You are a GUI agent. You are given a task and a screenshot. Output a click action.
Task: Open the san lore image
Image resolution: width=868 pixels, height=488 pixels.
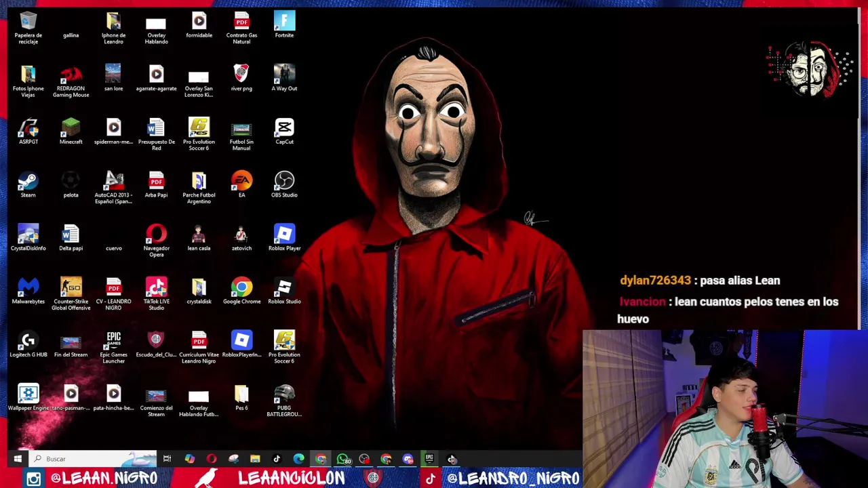pyautogui.click(x=113, y=79)
